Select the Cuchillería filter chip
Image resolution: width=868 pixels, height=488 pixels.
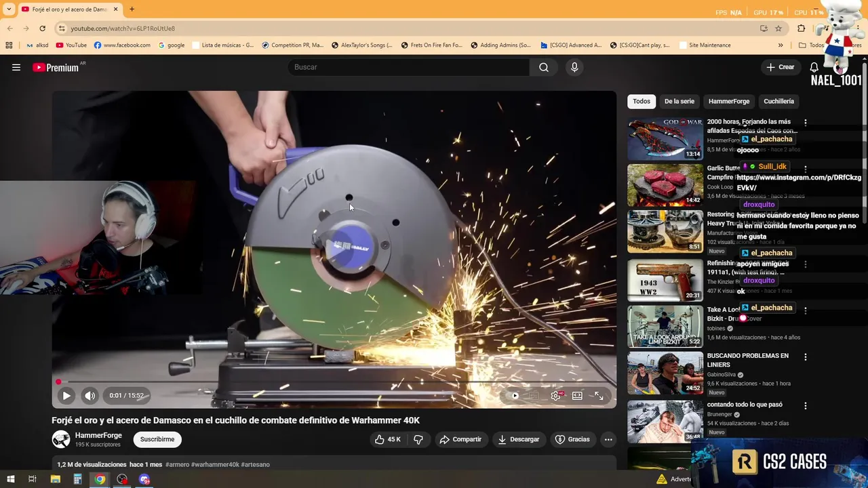coord(778,101)
